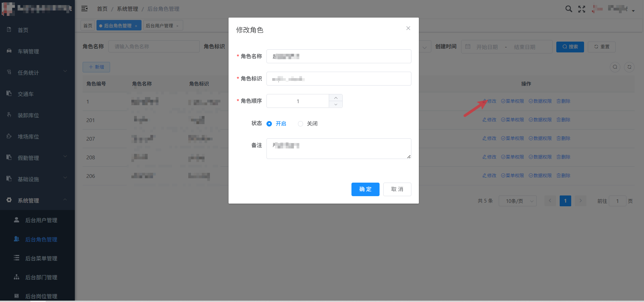The image size is (644, 302).
Task: Click the blue 搜索 button
Action: [x=570, y=47]
